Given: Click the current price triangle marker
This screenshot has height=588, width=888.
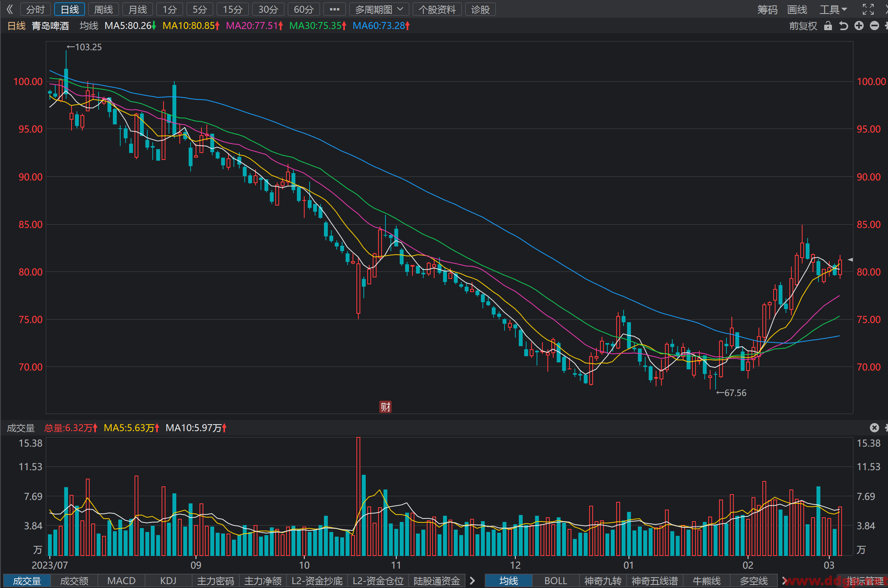Looking at the screenshot, I should coord(850,260).
